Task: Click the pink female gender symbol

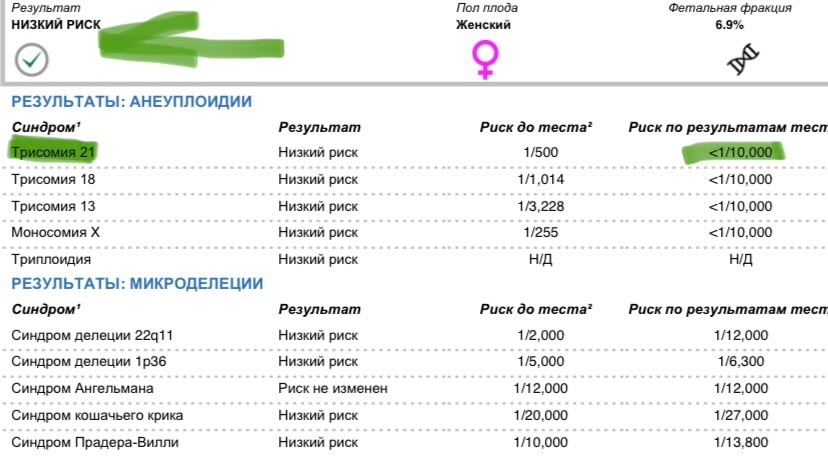Action: (485, 60)
